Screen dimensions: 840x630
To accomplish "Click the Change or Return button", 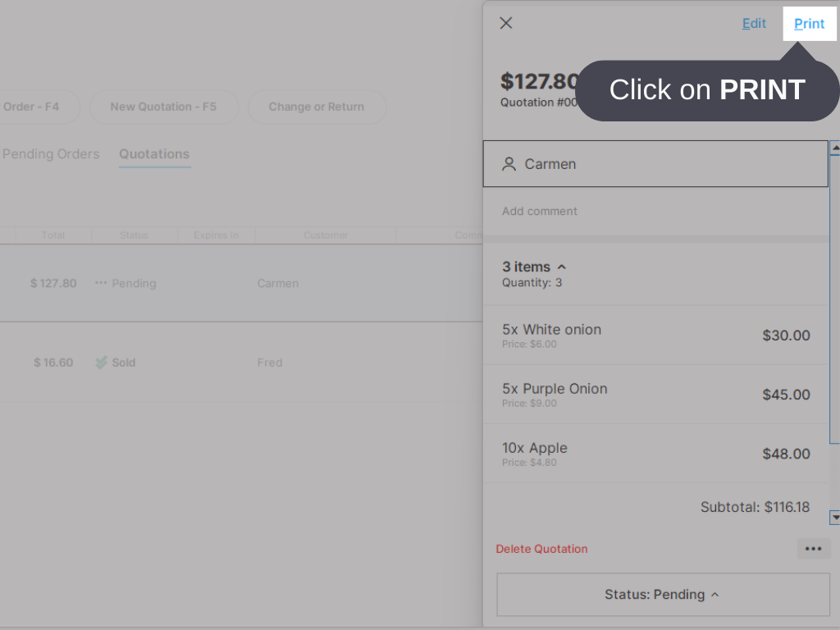I will pyautogui.click(x=317, y=107).
